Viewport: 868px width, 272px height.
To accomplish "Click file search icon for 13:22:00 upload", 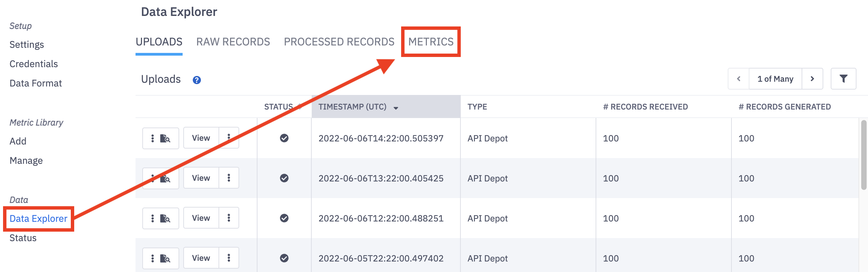I will (165, 178).
